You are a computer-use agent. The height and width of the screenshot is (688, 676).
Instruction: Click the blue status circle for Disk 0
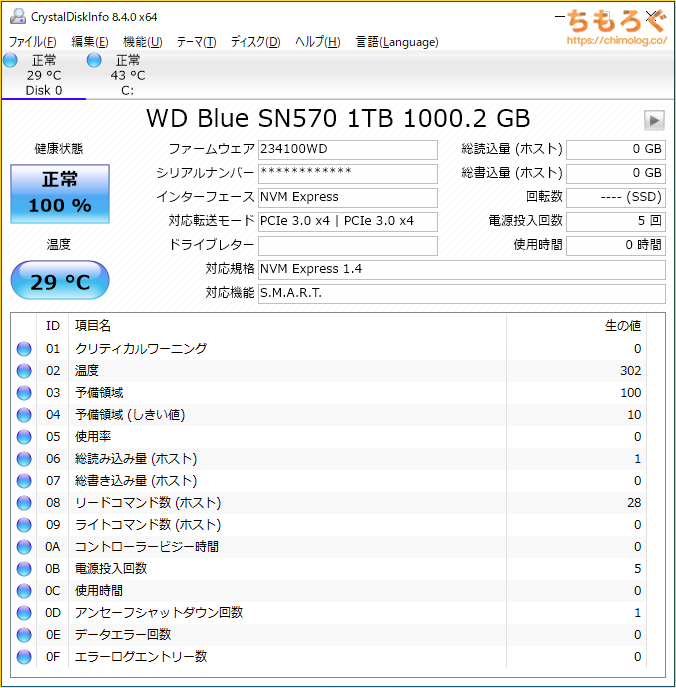point(10,60)
